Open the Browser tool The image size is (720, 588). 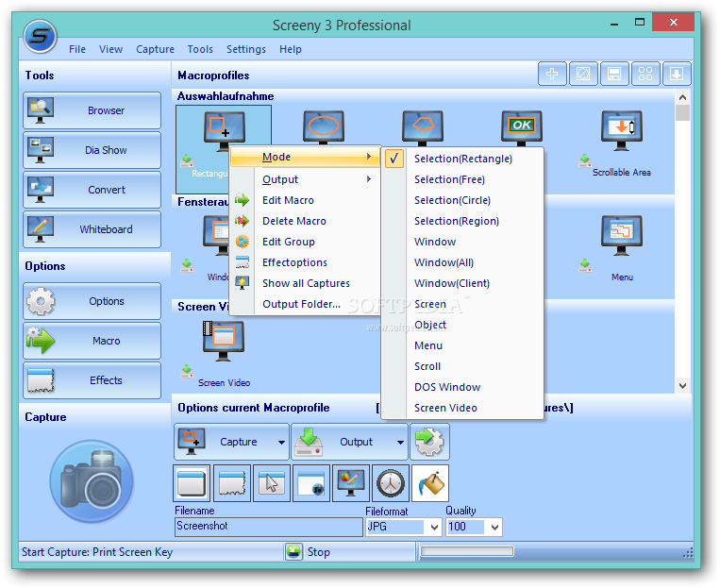92,110
